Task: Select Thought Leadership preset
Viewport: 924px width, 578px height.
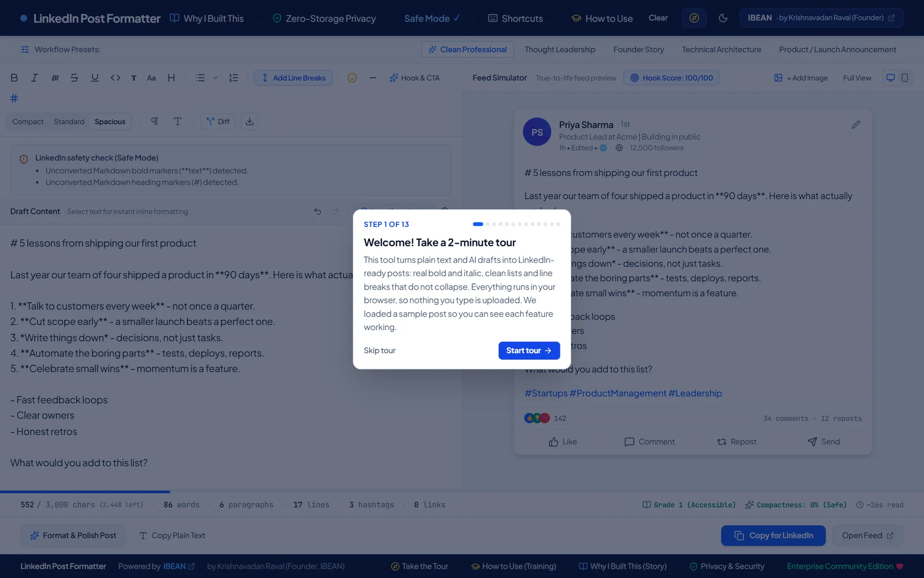Action: (560, 49)
